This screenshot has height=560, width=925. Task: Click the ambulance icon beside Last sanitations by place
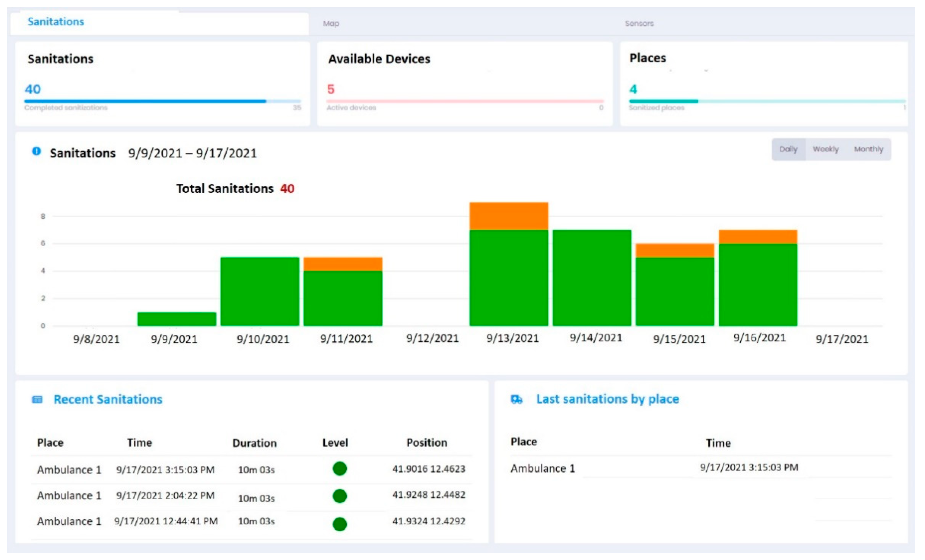(x=517, y=399)
